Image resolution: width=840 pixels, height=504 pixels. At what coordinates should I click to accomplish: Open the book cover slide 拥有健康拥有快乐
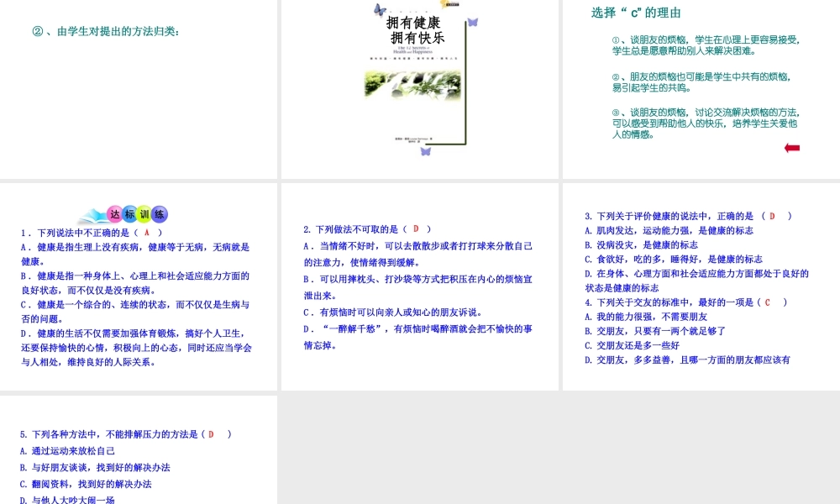[419, 89]
